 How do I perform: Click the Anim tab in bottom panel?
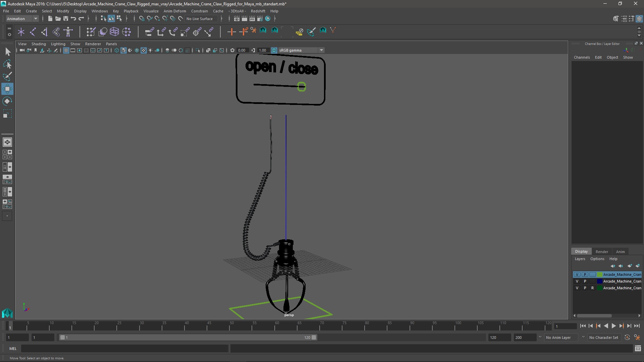[x=620, y=251]
